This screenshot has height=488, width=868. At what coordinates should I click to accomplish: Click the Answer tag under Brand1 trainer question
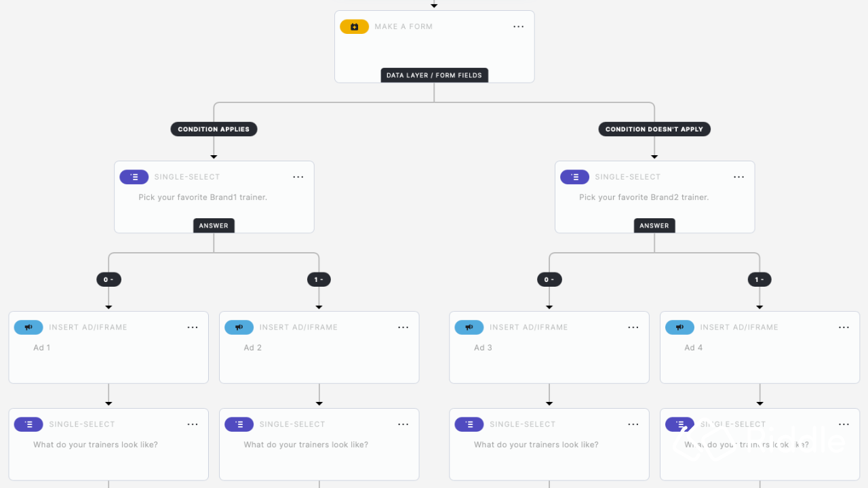[214, 225]
